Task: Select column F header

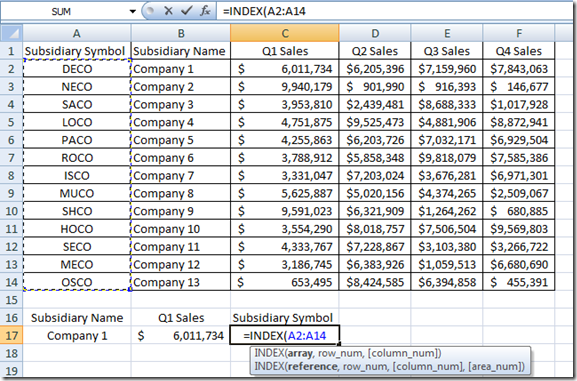Action: coord(519,33)
